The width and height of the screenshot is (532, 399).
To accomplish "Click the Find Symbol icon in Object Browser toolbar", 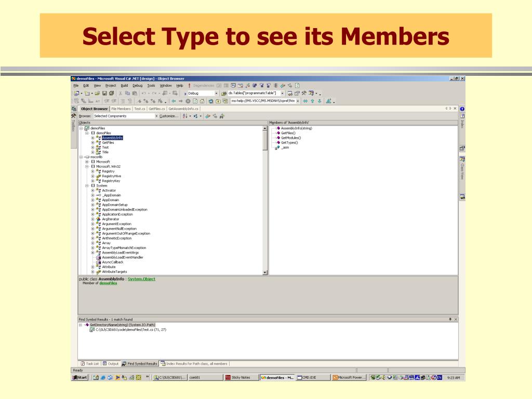I will pos(222,116).
